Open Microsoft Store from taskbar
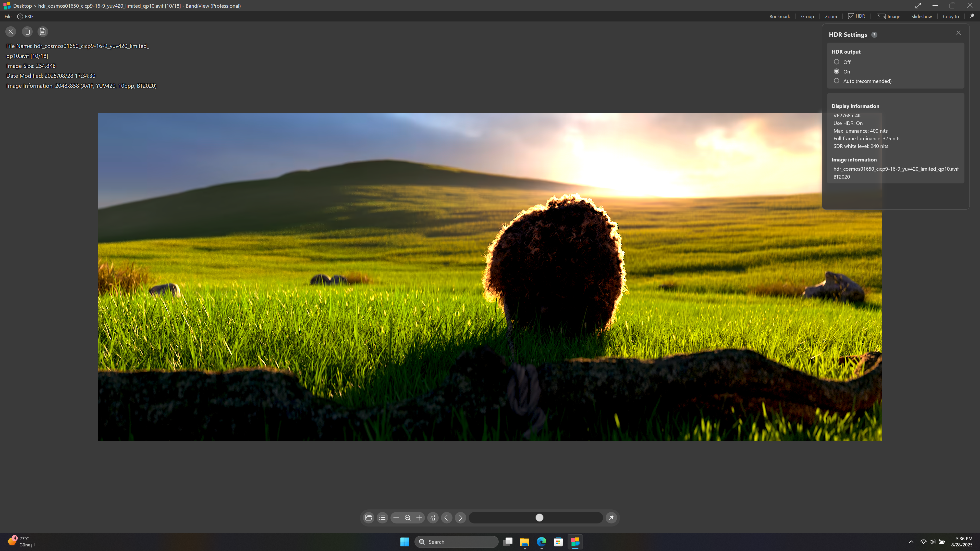Viewport: 980px width, 551px height. click(558, 542)
